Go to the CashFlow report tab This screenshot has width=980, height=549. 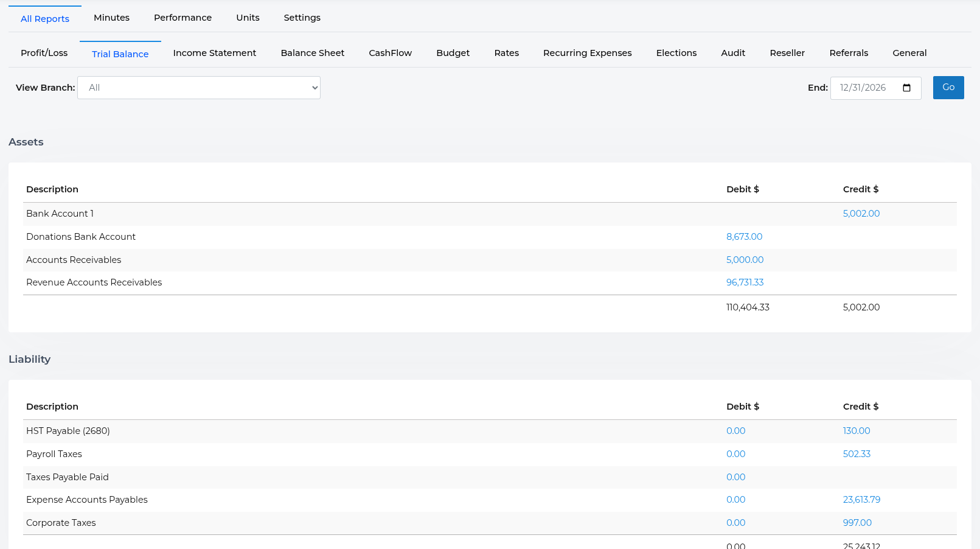390,53
